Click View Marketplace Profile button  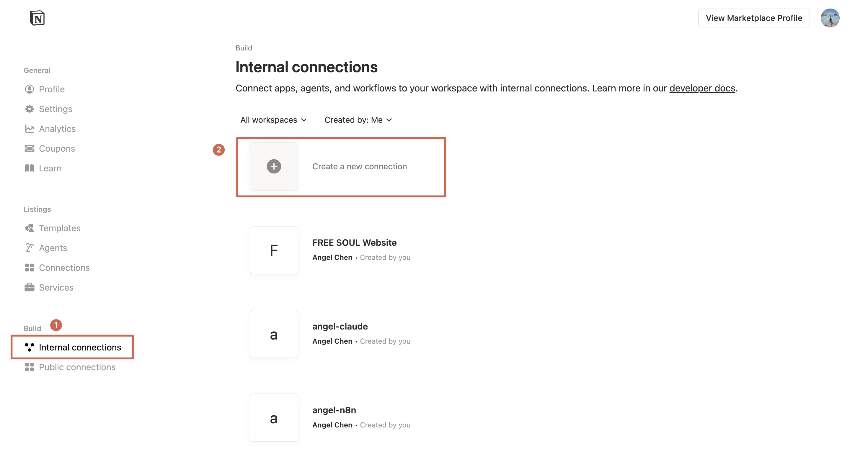tap(753, 18)
